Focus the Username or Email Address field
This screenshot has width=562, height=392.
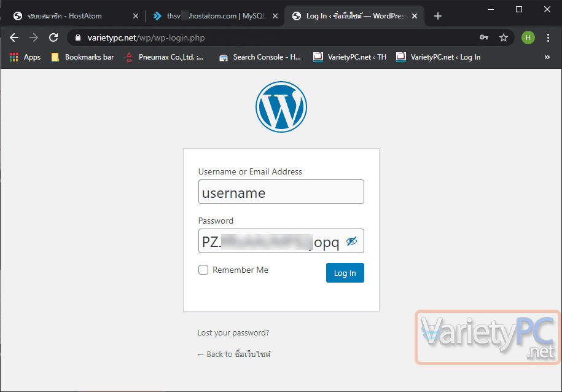tap(281, 192)
